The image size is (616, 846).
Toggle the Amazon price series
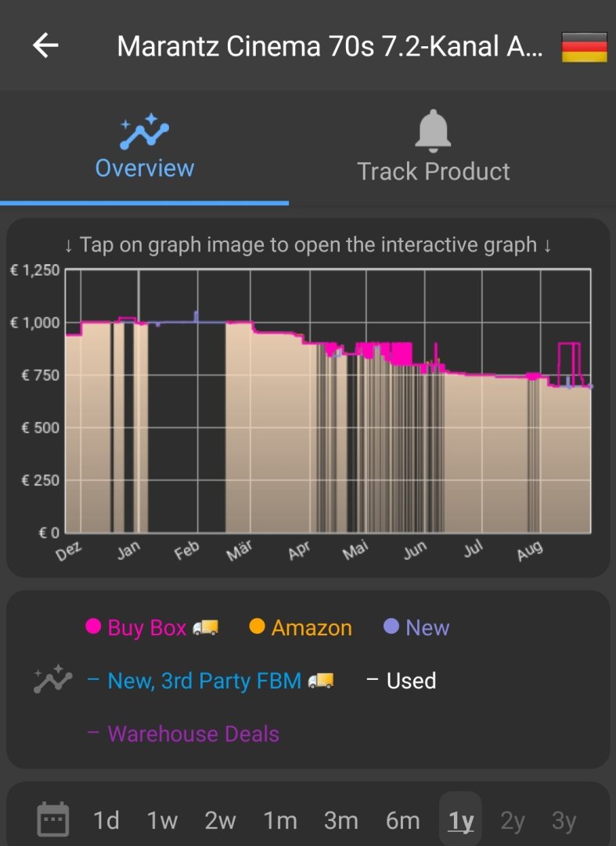tap(301, 627)
